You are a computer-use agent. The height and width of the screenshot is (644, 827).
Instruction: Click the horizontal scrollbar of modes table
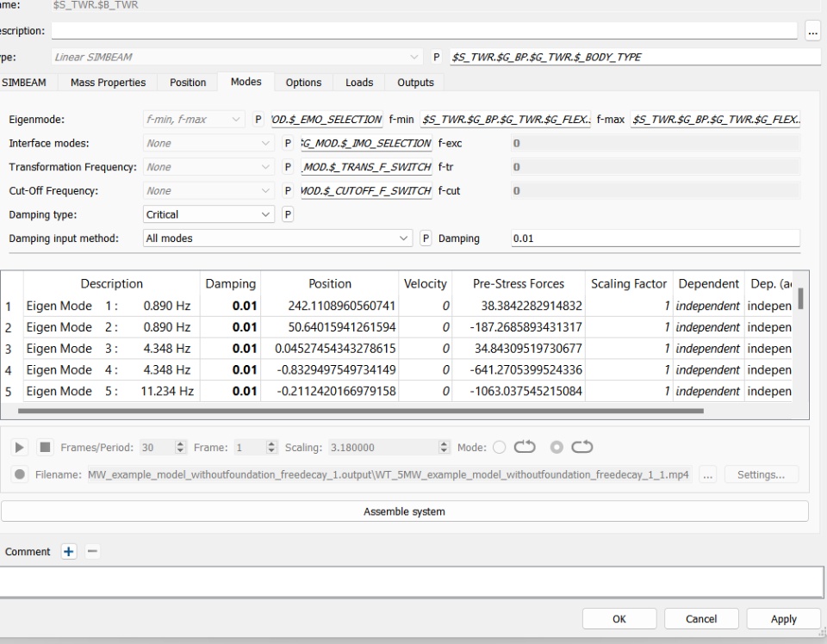(360, 411)
